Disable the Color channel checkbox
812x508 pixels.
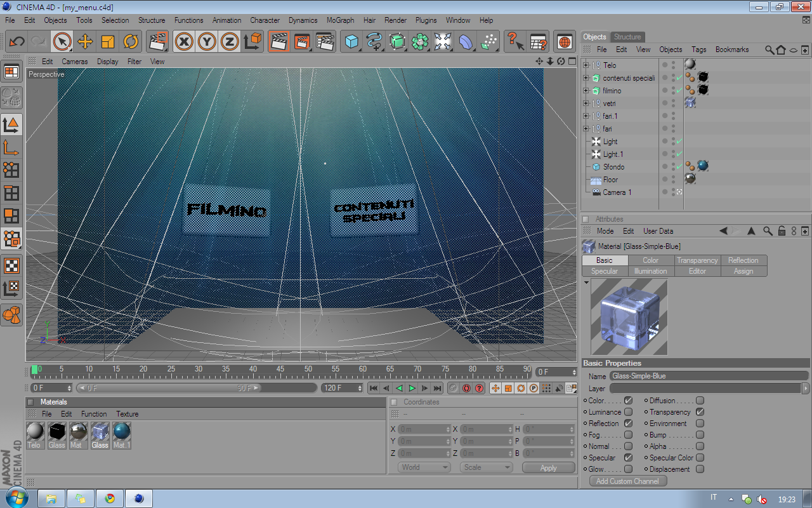(x=628, y=401)
